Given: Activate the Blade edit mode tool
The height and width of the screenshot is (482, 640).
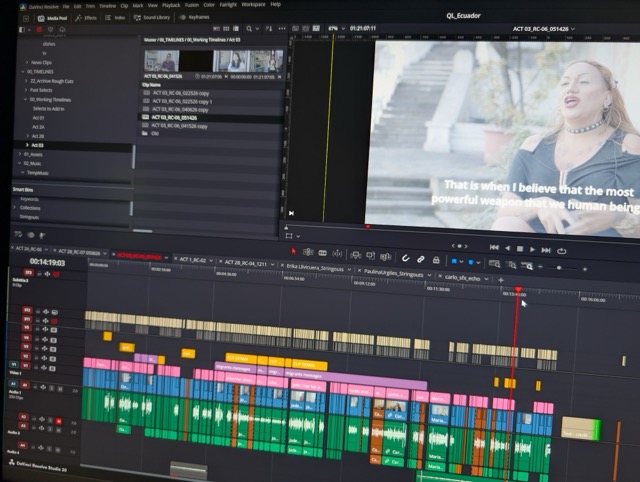Looking at the screenshot, I should pos(322,253).
